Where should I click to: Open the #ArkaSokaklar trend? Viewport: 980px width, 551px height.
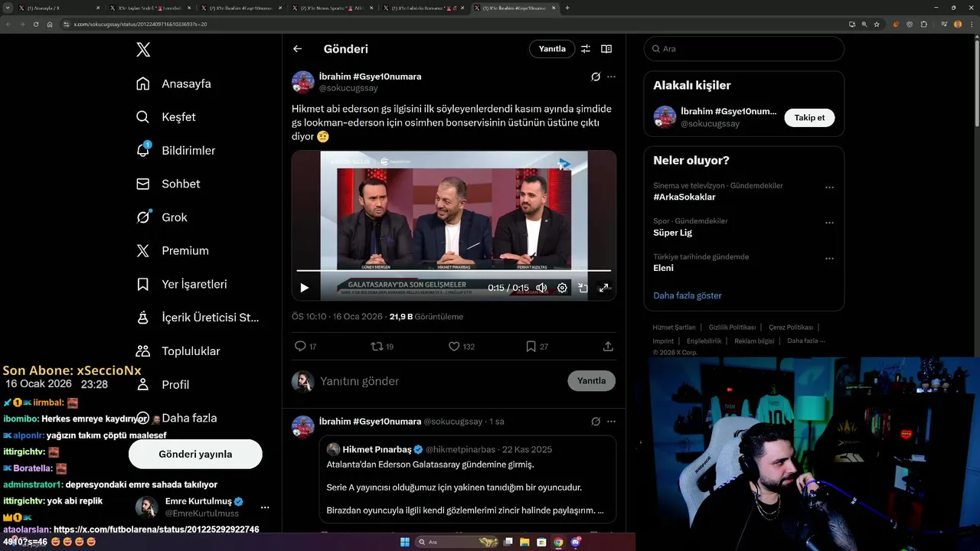(x=684, y=197)
